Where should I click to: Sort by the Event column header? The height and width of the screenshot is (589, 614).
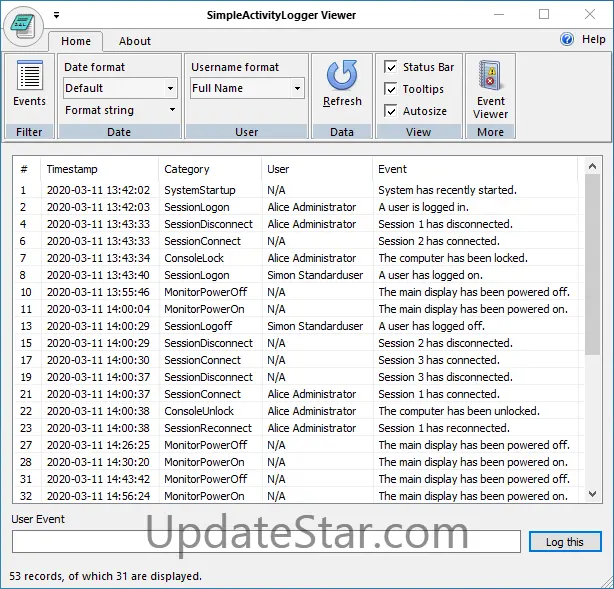point(475,169)
